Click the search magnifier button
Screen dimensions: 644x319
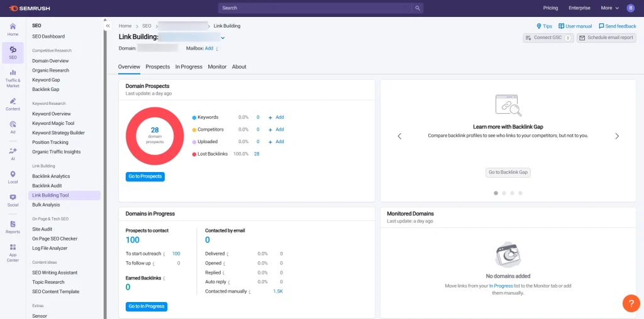tap(418, 8)
